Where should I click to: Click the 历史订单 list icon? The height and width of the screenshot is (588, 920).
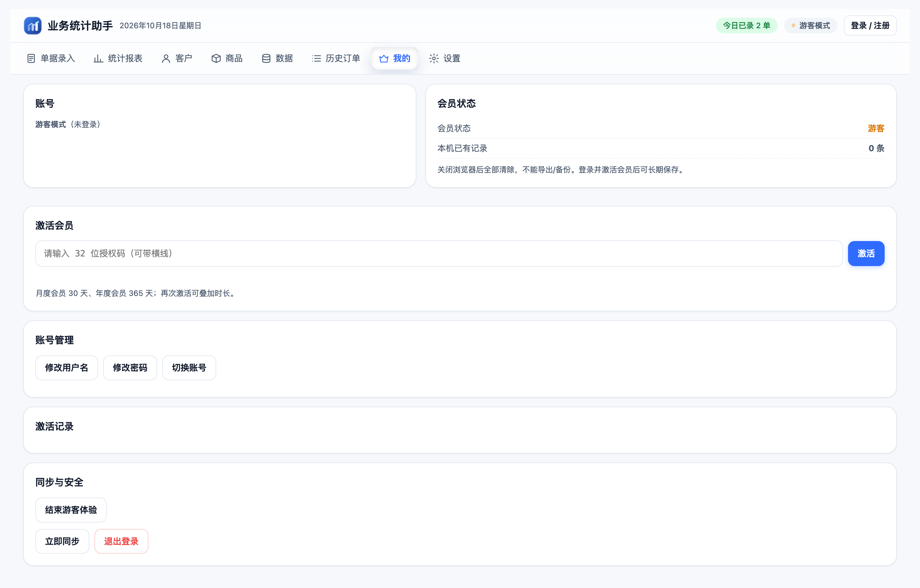pos(316,58)
